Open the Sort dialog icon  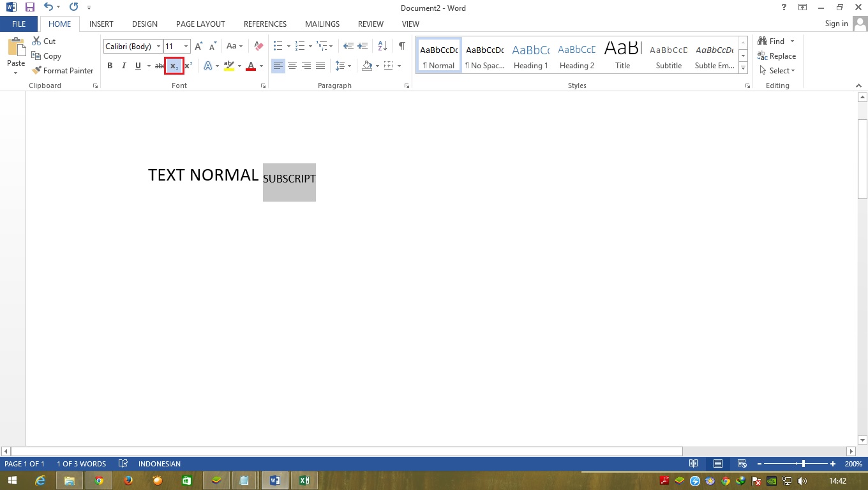[x=382, y=46]
